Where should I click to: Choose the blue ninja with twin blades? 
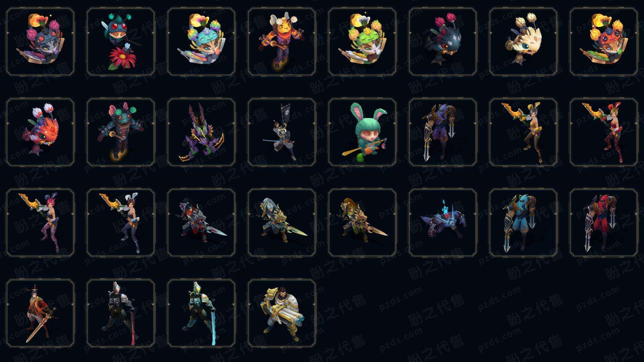tap(523, 223)
